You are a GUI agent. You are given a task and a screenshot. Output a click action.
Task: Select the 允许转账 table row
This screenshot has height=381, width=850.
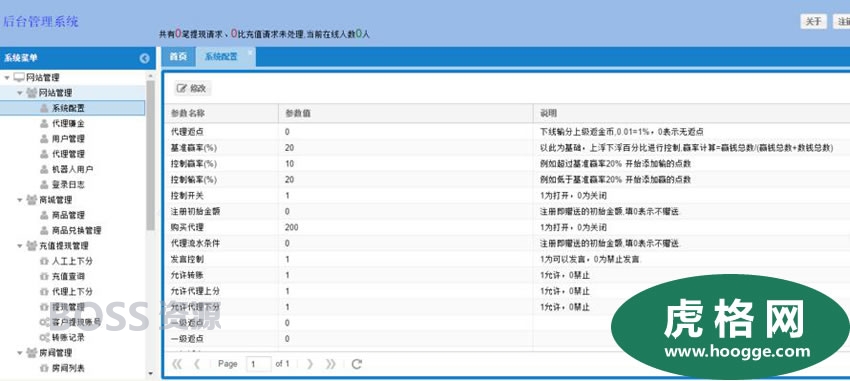tap(507, 275)
